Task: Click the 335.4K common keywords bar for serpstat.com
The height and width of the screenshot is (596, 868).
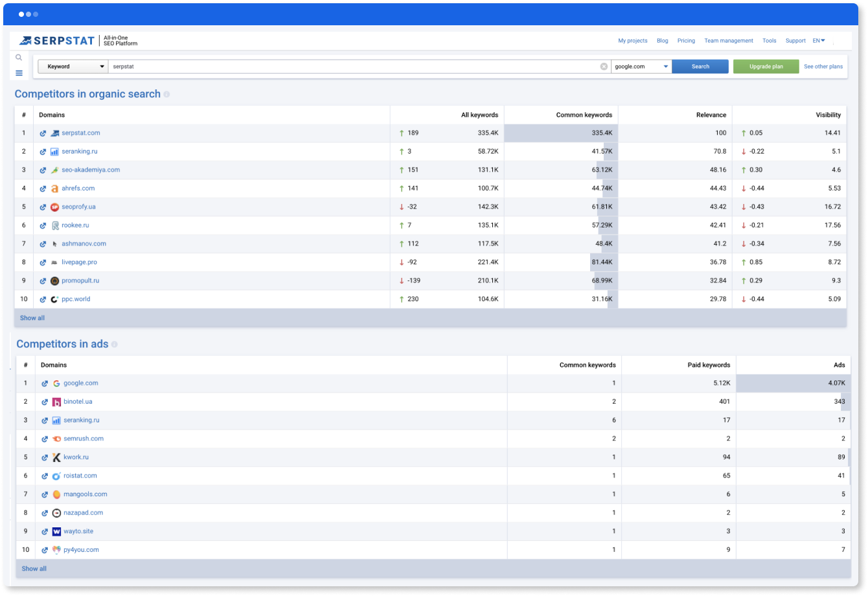Action: coord(561,133)
